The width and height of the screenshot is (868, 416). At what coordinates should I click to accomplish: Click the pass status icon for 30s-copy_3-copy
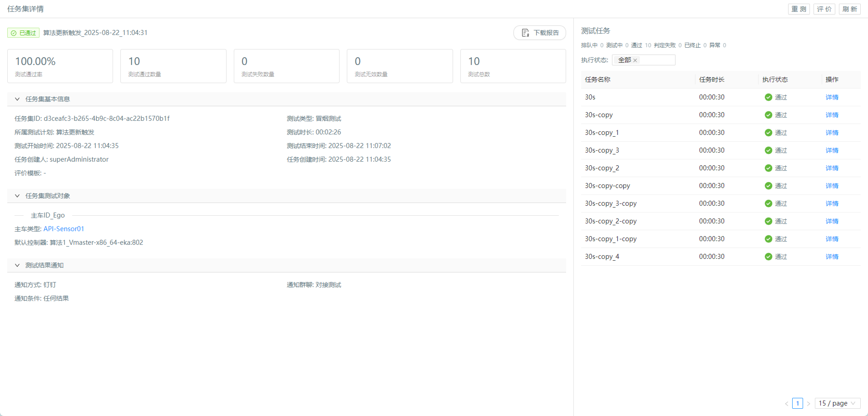pyautogui.click(x=768, y=204)
